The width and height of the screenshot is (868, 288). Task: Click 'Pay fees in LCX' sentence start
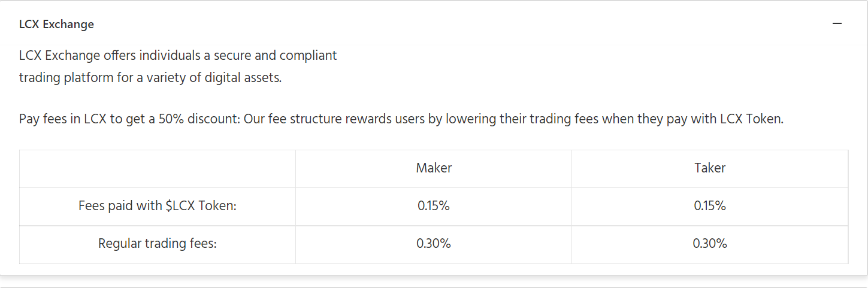(62, 119)
